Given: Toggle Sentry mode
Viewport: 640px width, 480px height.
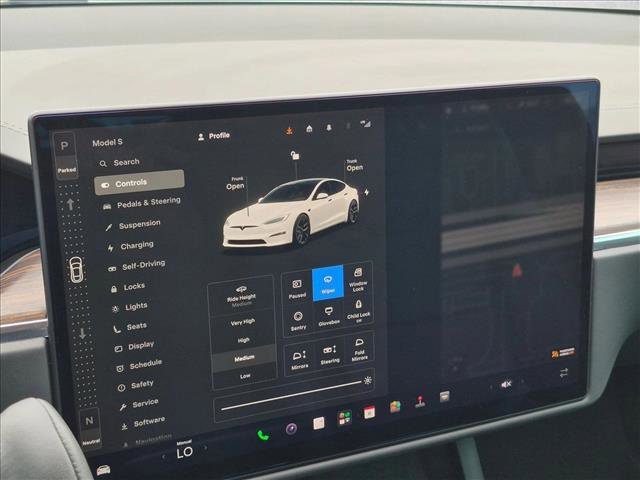Looking at the screenshot, I should pyautogui.click(x=298, y=320).
